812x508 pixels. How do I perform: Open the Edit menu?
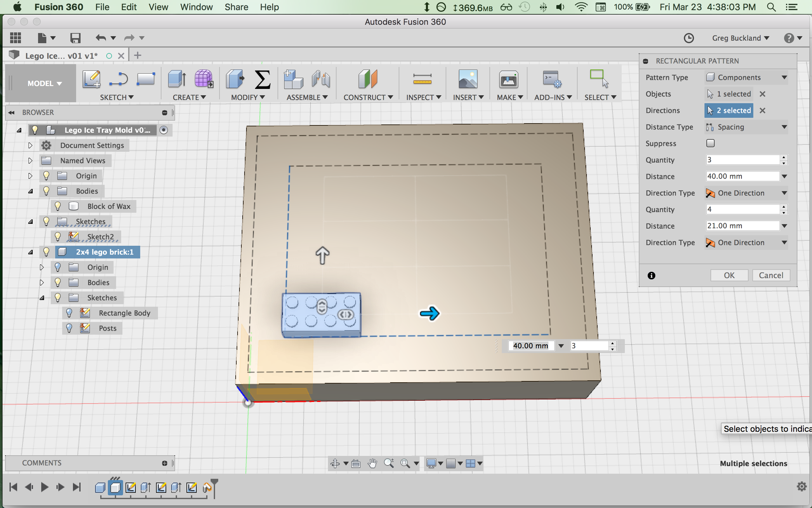click(129, 7)
